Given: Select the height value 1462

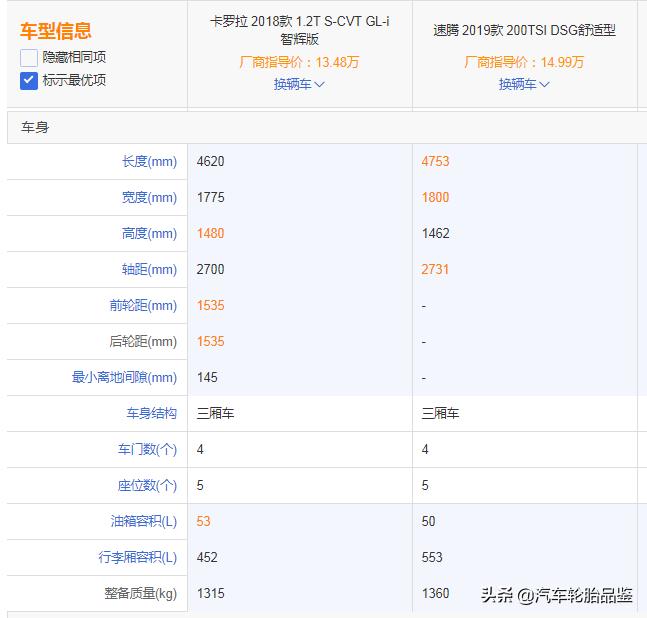Looking at the screenshot, I should pyautogui.click(x=435, y=233).
